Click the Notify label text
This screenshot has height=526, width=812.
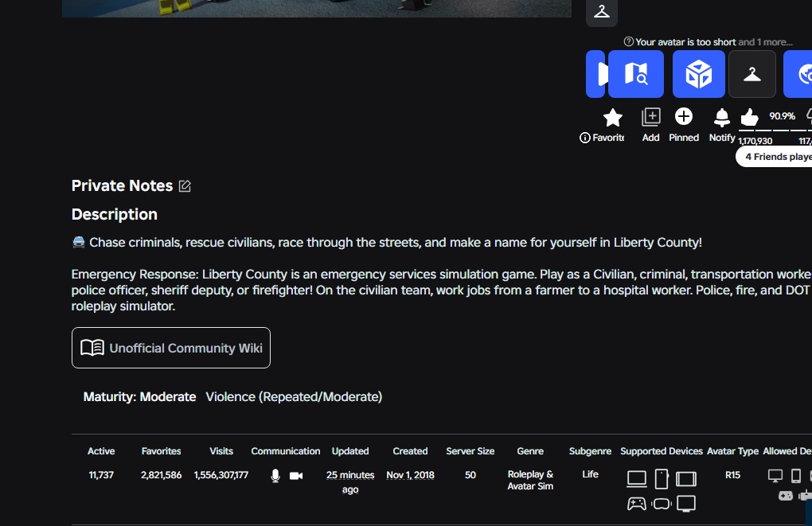click(722, 138)
